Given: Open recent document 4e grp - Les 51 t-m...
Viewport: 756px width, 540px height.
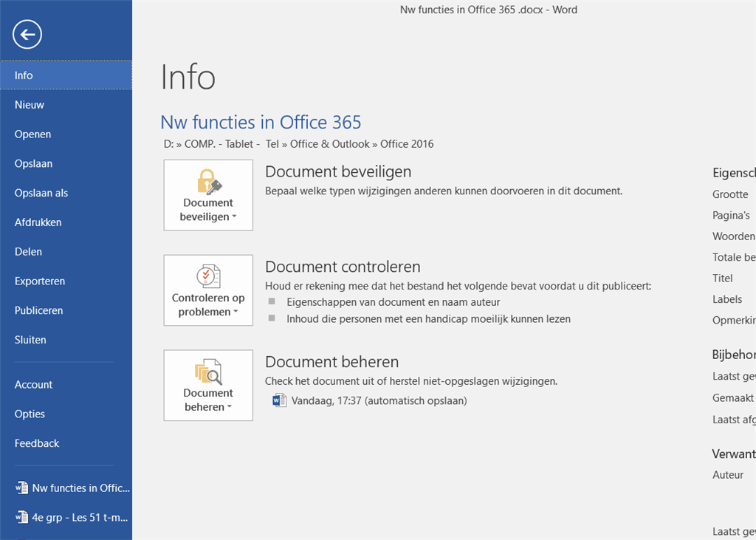Looking at the screenshot, I should click(x=66, y=518).
